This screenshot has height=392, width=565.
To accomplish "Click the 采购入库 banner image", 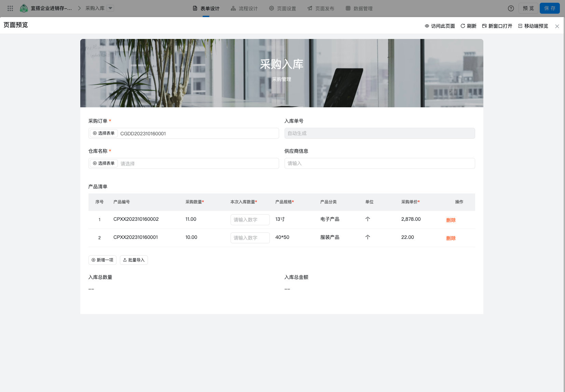I will tap(282, 73).
